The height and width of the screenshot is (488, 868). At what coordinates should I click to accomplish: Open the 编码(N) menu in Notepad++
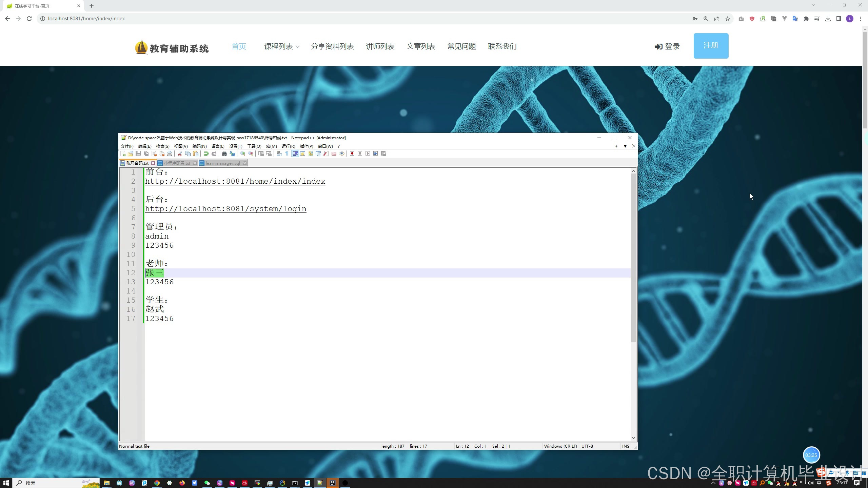coord(199,146)
